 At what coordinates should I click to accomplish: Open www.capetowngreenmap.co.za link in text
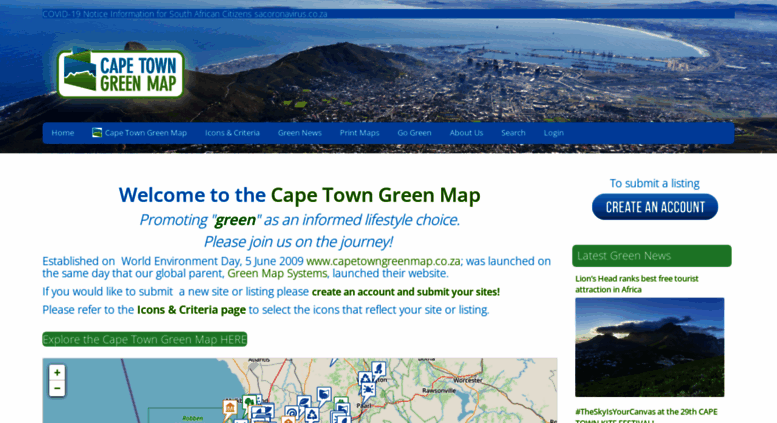pos(384,261)
